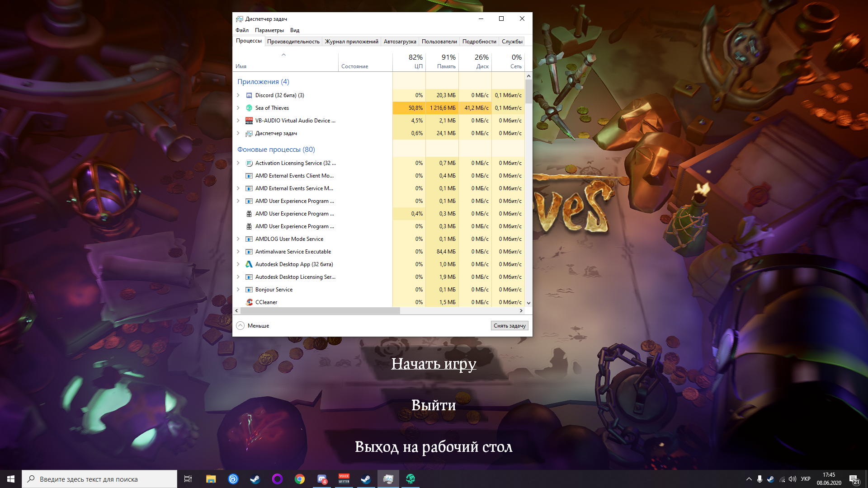Click the AMDLOG User Mode Service icon
This screenshot has width=868, height=488.
249,239
